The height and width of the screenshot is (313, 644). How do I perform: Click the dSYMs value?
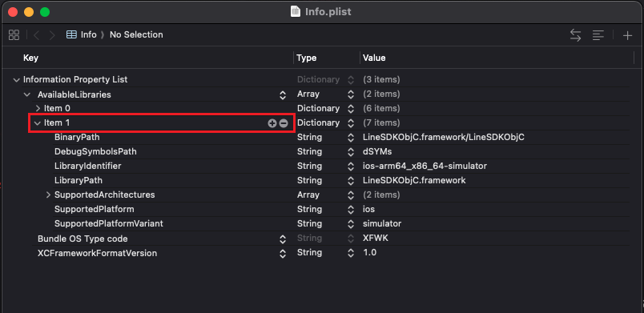(377, 152)
